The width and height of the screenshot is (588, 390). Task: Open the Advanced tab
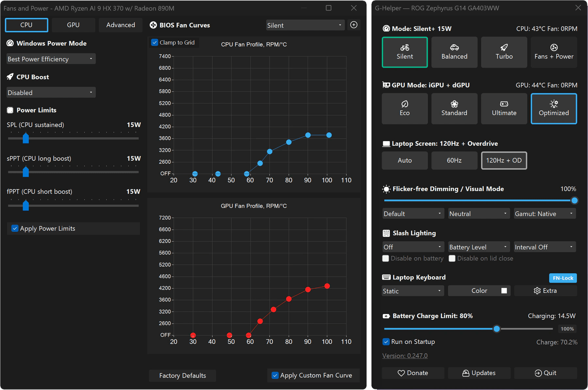click(121, 25)
